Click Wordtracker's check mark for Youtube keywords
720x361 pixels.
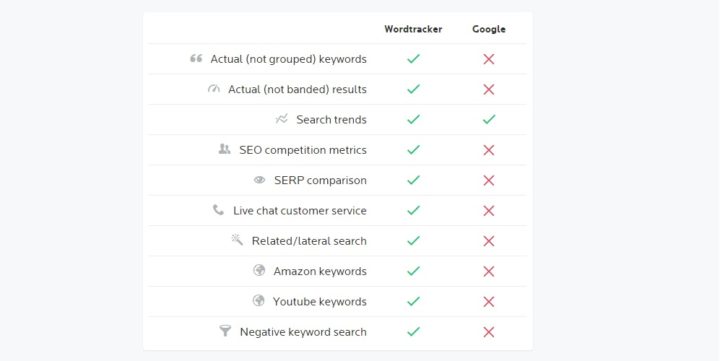pyautogui.click(x=413, y=301)
